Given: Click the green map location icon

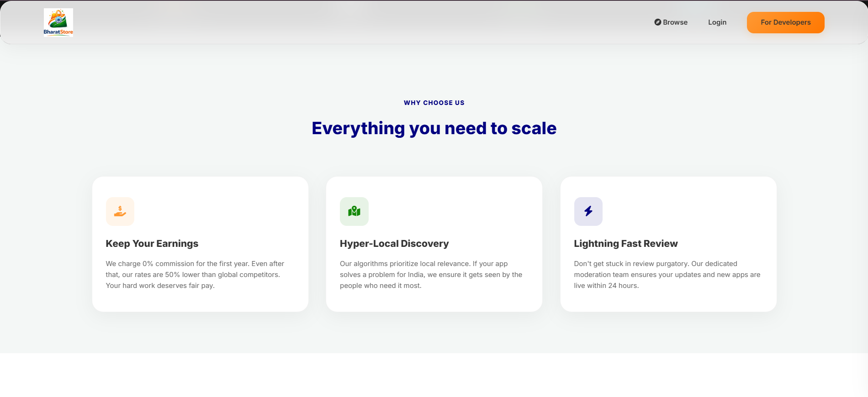Looking at the screenshot, I should point(354,211).
